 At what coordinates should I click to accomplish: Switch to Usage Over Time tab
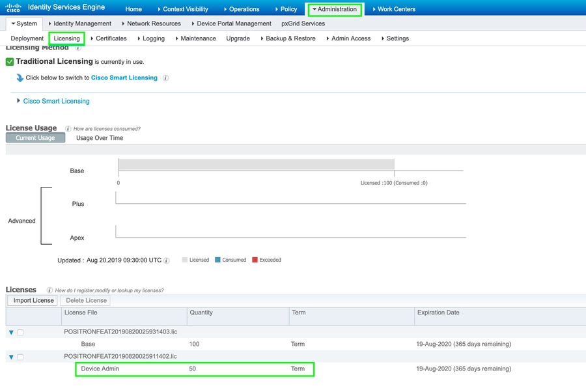point(100,138)
